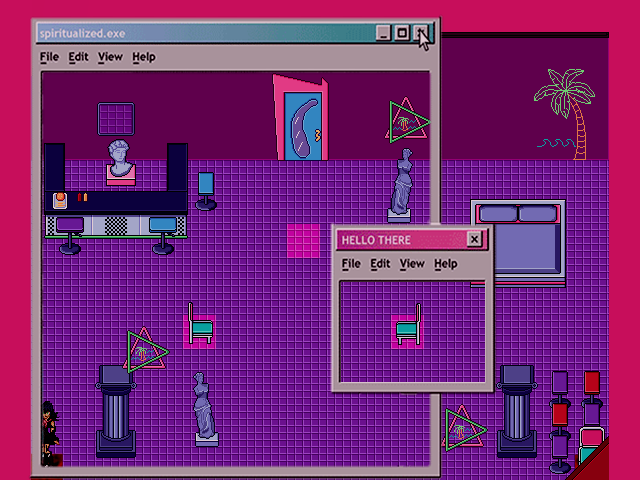640x480 pixels.
Task: Click the dark-haired character at bottom left
Action: pyautogui.click(x=50, y=433)
